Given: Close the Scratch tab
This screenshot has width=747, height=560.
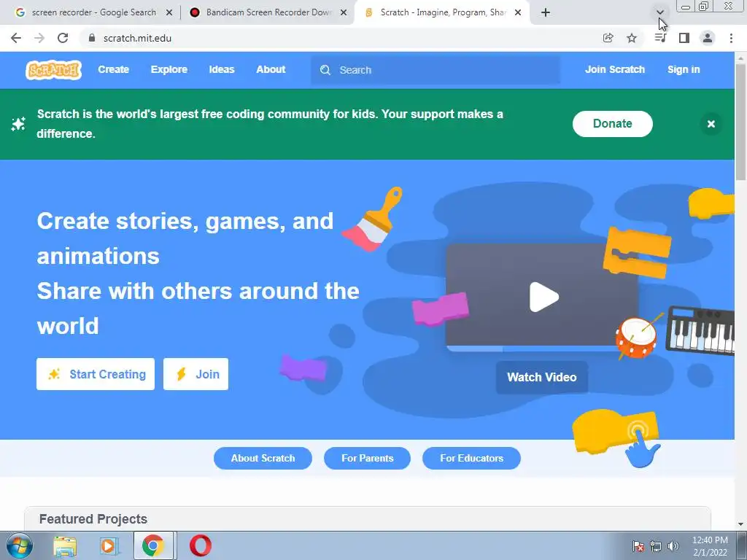Looking at the screenshot, I should coord(518,13).
